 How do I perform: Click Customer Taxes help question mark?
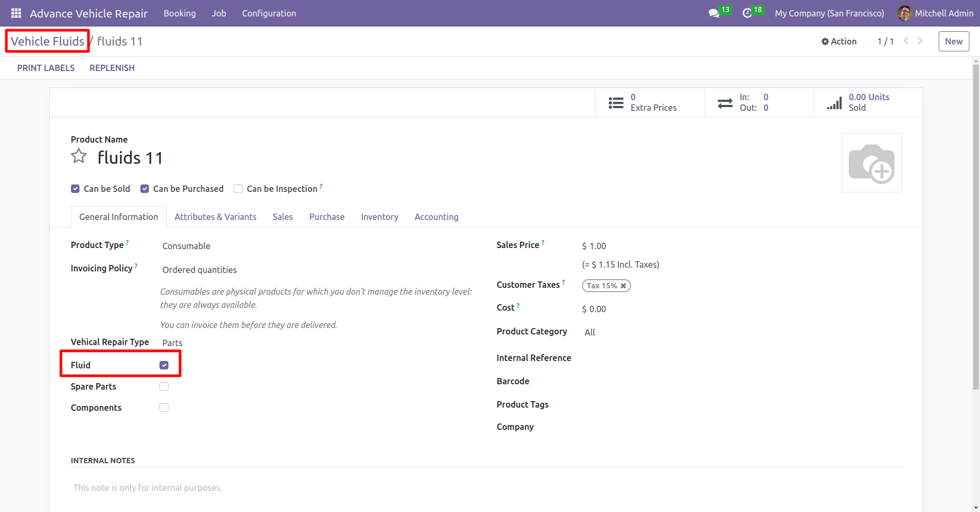(563, 282)
